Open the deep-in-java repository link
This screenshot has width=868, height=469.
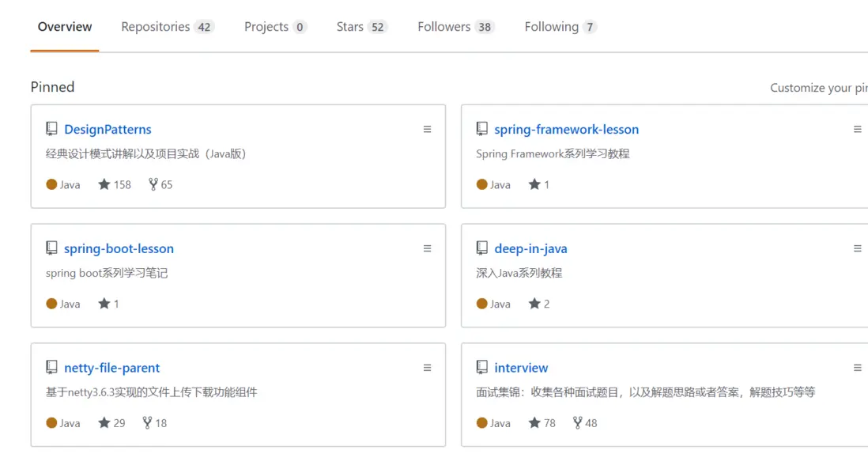(x=531, y=248)
